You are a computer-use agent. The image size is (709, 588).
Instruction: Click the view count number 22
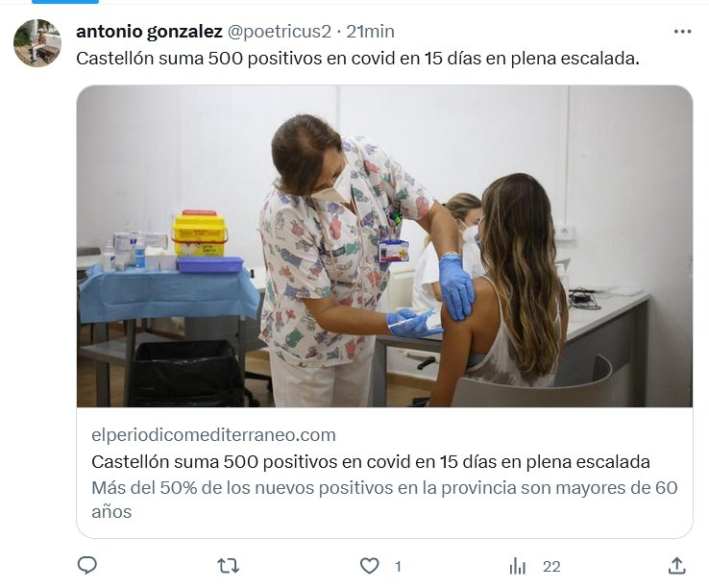[x=551, y=567]
